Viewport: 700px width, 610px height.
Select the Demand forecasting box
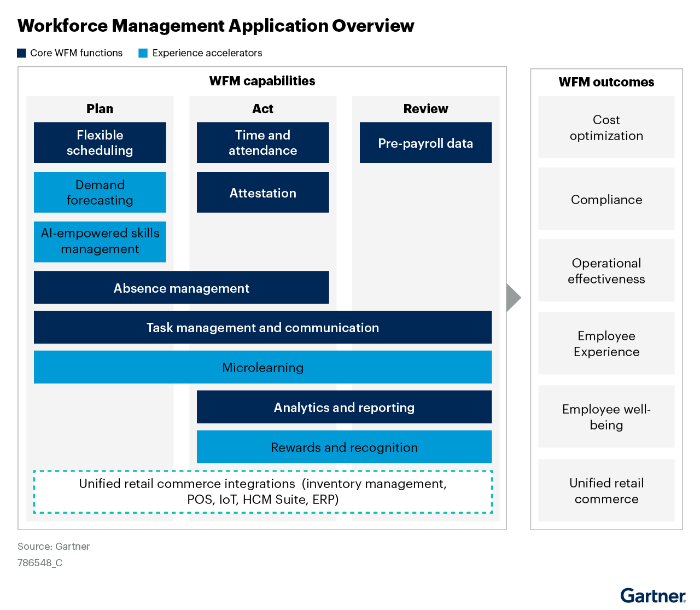[100, 192]
